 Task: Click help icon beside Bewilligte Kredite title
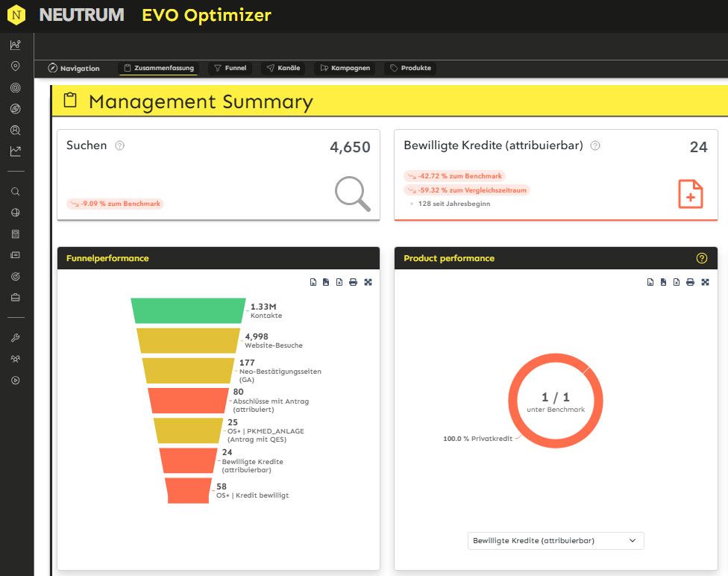(x=595, y=146)
